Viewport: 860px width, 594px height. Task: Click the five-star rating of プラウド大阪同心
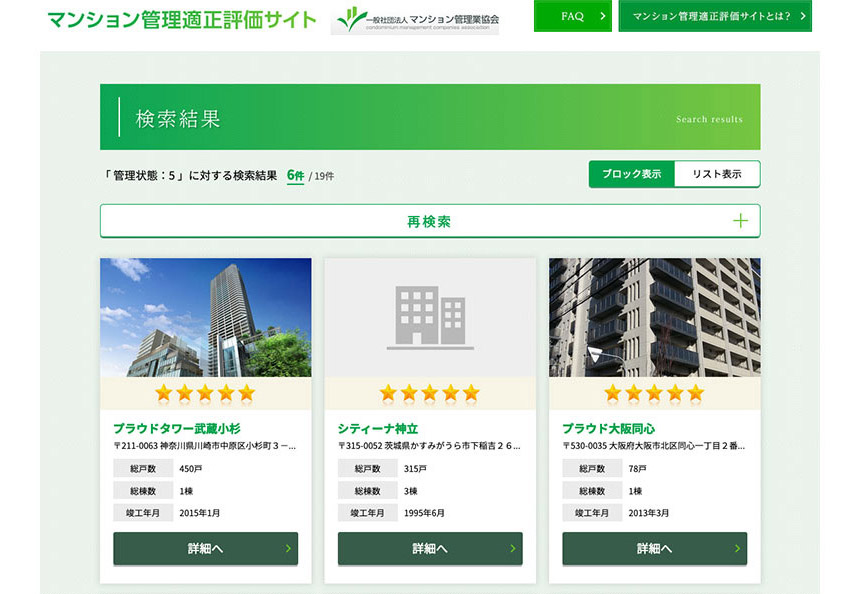tap(654, 393)
